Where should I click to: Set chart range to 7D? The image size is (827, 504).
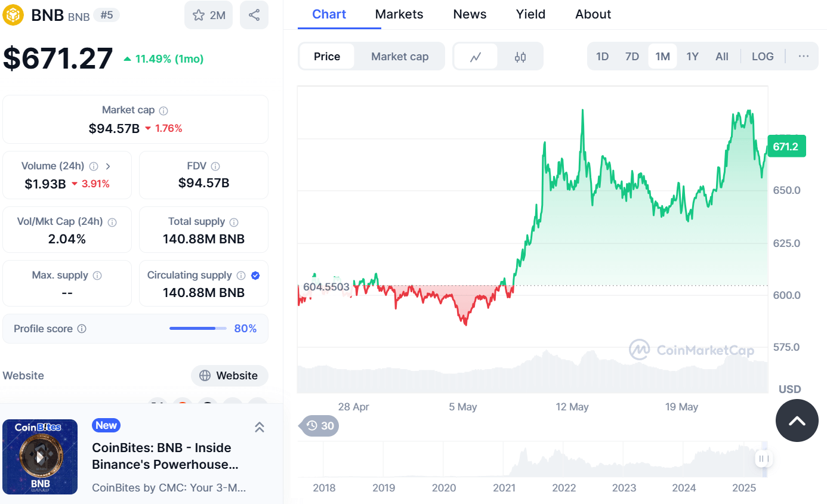tap(632, 57)
